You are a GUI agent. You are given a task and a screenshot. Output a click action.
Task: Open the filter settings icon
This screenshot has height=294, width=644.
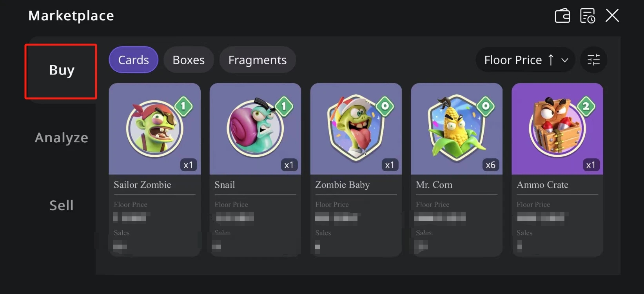pos(593,60)
